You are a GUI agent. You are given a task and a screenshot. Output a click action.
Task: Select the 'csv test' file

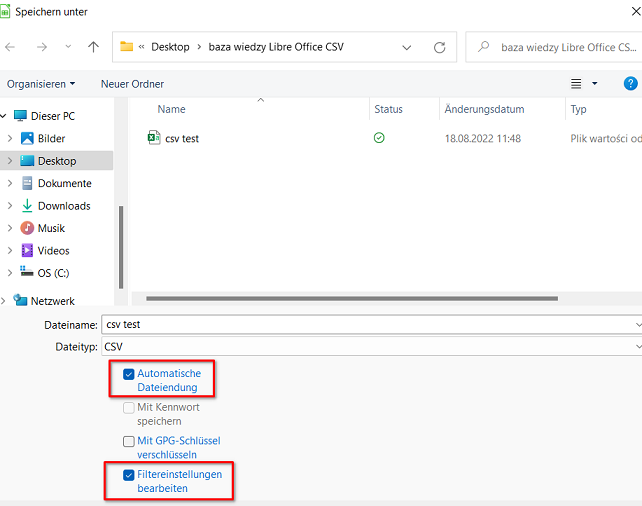(x=182, y=139)
